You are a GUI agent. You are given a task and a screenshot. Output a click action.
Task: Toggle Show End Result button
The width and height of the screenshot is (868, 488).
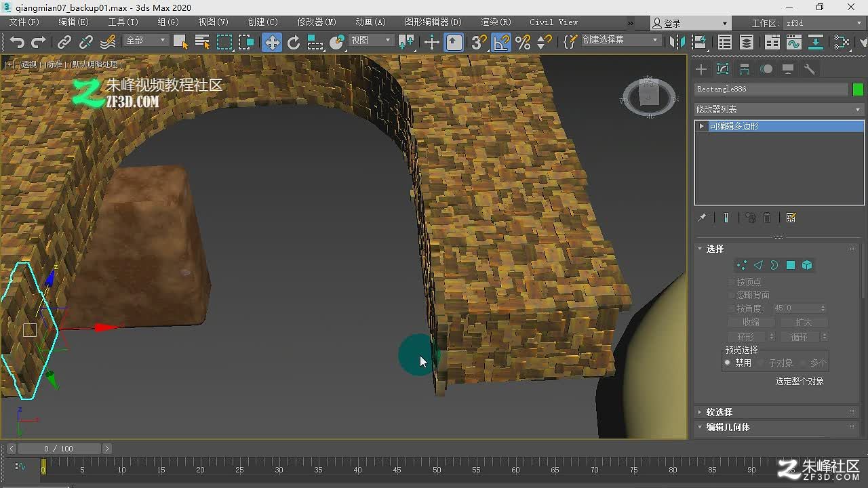tap(726, 218)
